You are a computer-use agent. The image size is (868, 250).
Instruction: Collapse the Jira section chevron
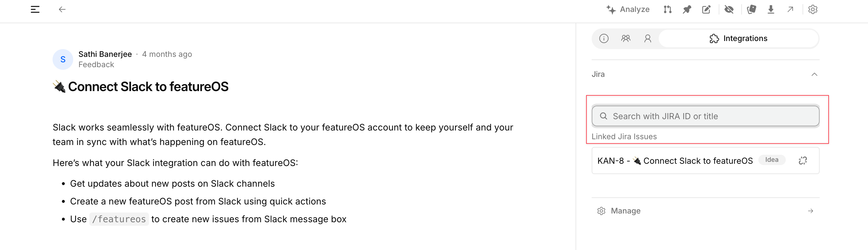814,74
